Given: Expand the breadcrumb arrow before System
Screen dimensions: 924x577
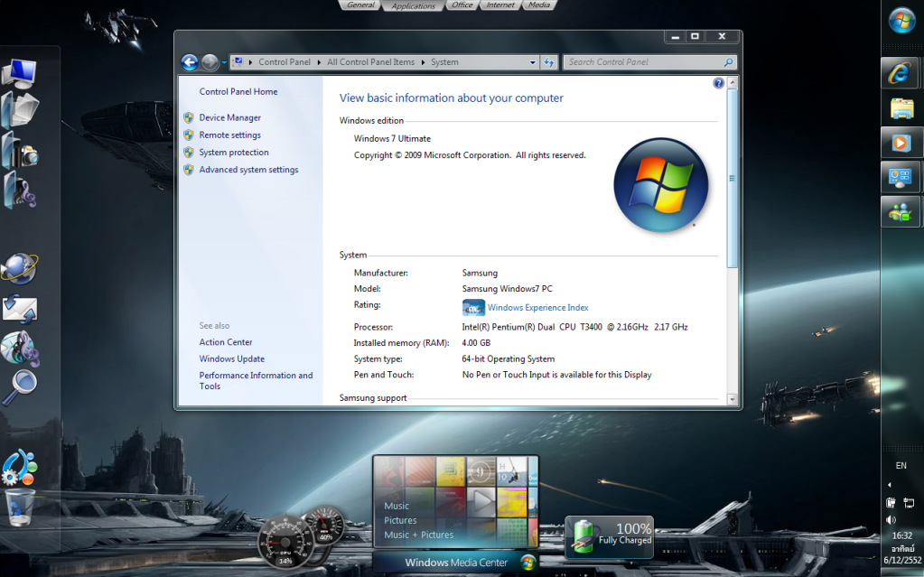Looking at the screenshot, I should [423, 62].
